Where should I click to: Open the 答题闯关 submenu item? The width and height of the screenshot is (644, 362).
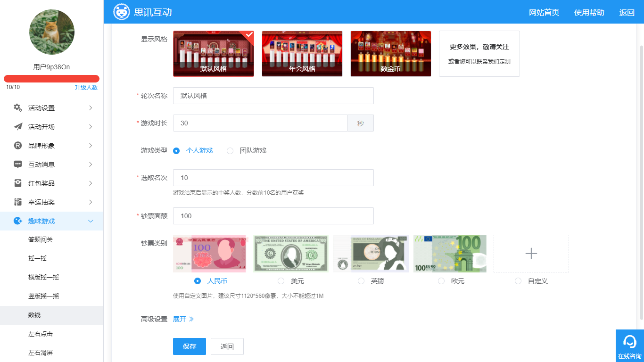[x=52, y=240]
